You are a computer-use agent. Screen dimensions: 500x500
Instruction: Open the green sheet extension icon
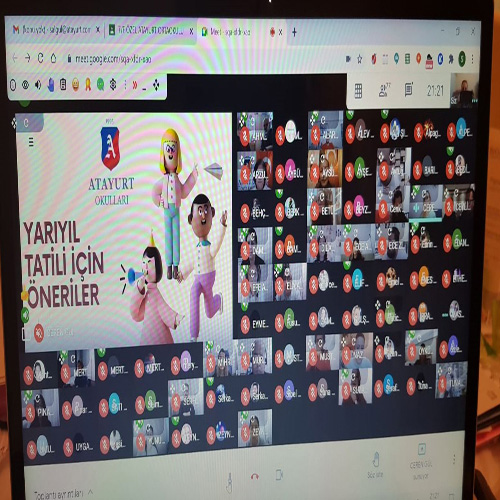(407, 59)
